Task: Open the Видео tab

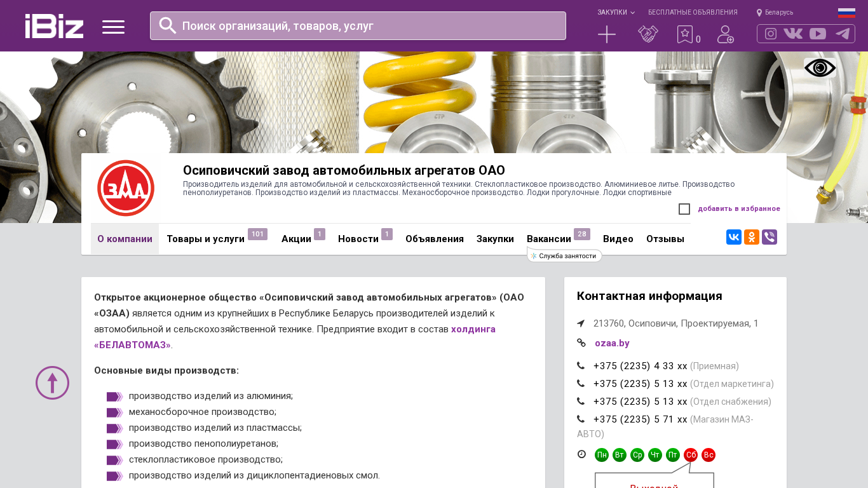Action: 618,239
